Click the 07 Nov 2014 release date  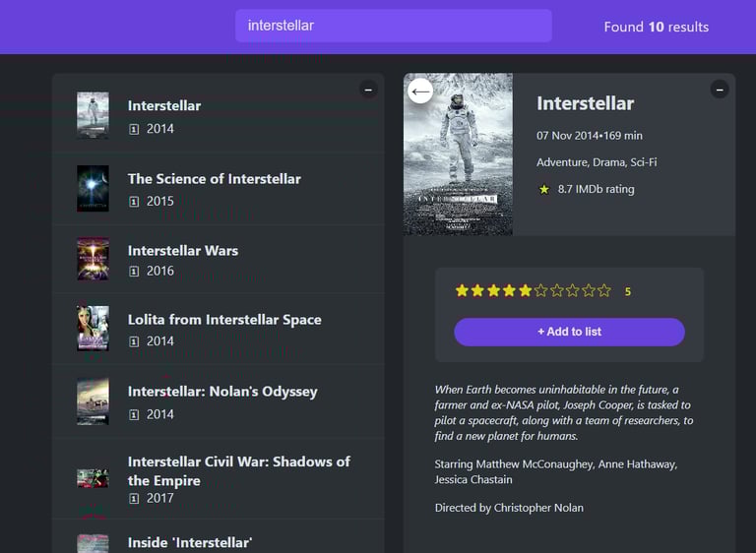click(x=567, y=136)
